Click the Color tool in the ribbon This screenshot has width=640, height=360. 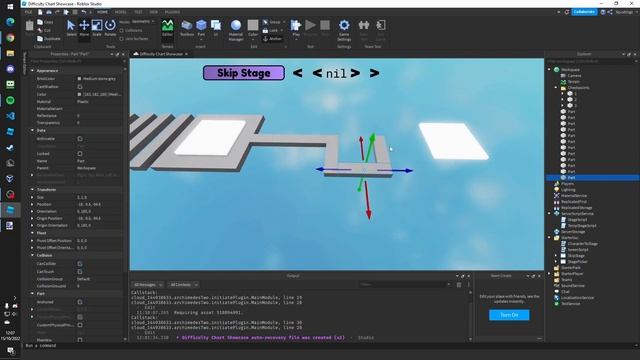coord(253,28)
